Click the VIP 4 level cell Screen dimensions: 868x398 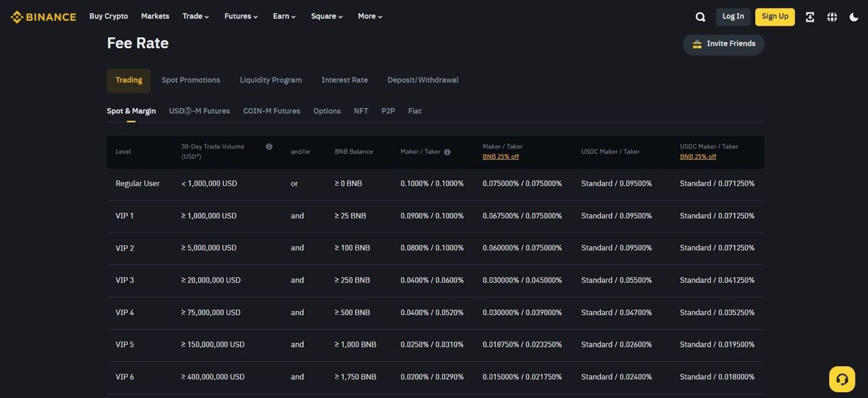point(125,313)
